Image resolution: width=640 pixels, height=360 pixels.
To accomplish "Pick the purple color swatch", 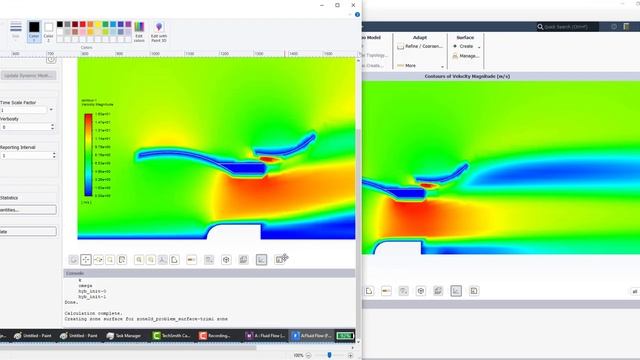I will tap(128, 24).
